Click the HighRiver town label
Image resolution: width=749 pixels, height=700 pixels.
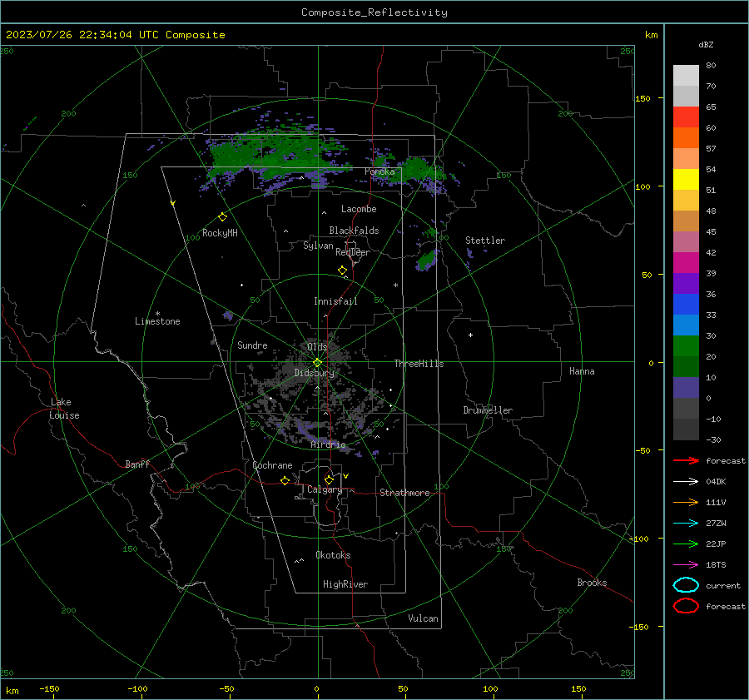[x=345, y=584]
